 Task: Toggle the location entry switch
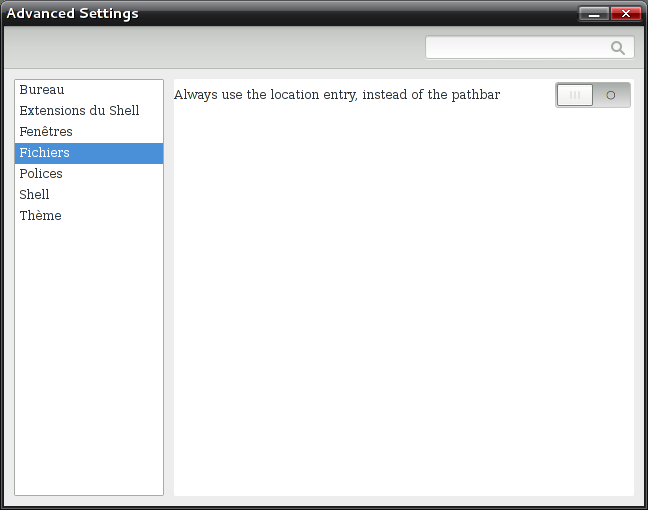pos(593,95)
